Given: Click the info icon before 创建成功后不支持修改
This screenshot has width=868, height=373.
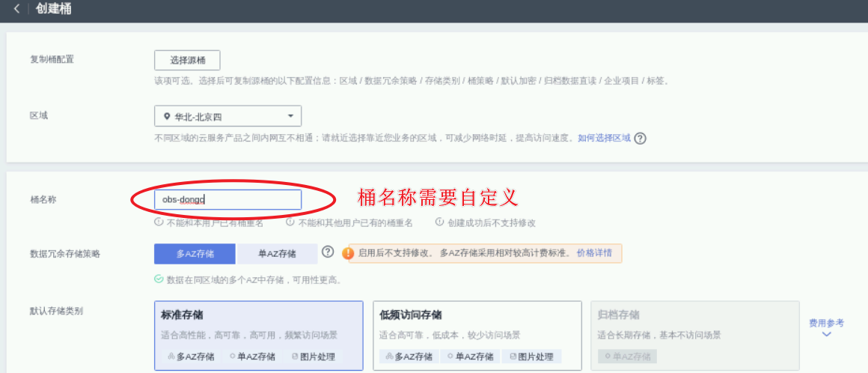Looking at the screenshot, I should 439,222.
